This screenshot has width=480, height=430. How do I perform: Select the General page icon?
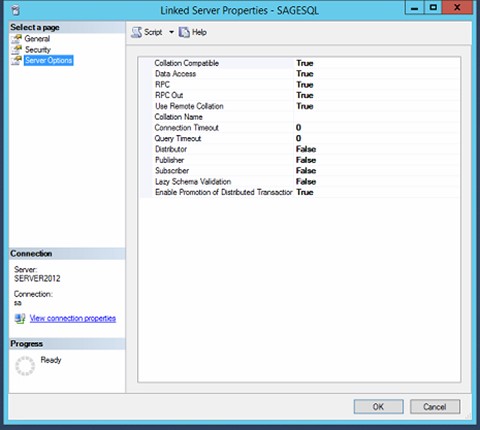click(16, 39)
